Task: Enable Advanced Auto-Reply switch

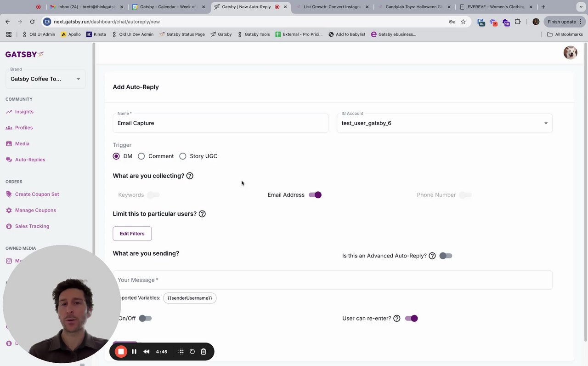Action: click(446, 256)
